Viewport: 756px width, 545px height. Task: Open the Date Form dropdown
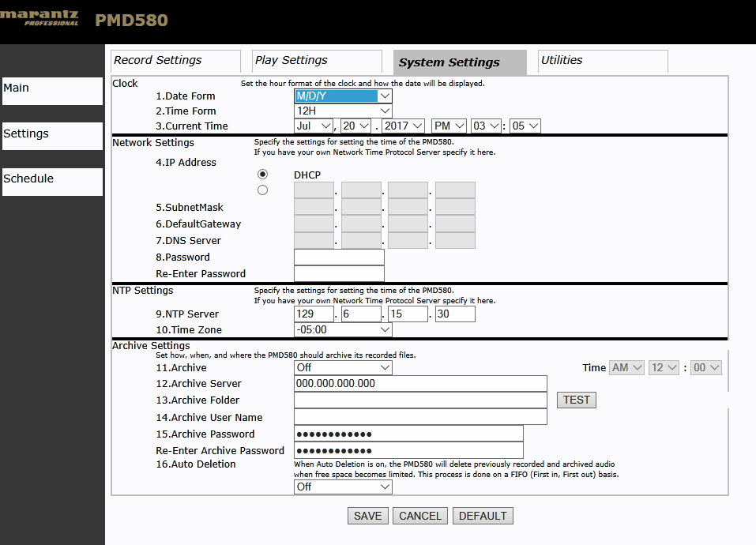coord(343,96)
